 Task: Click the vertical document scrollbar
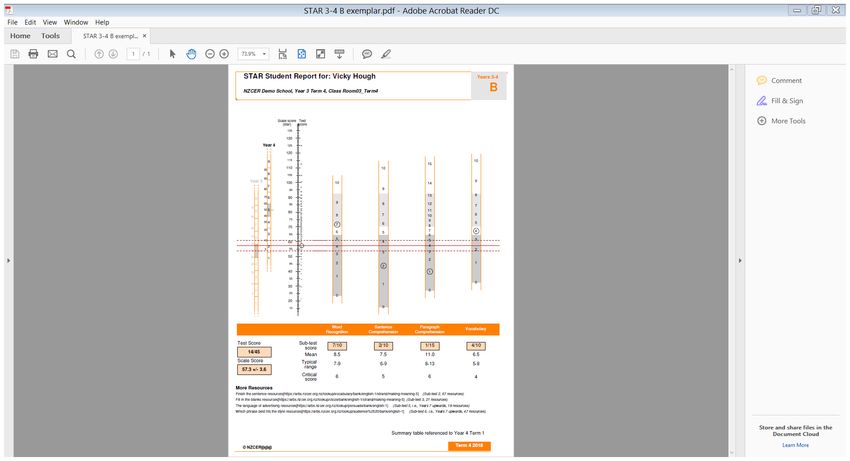732,260
